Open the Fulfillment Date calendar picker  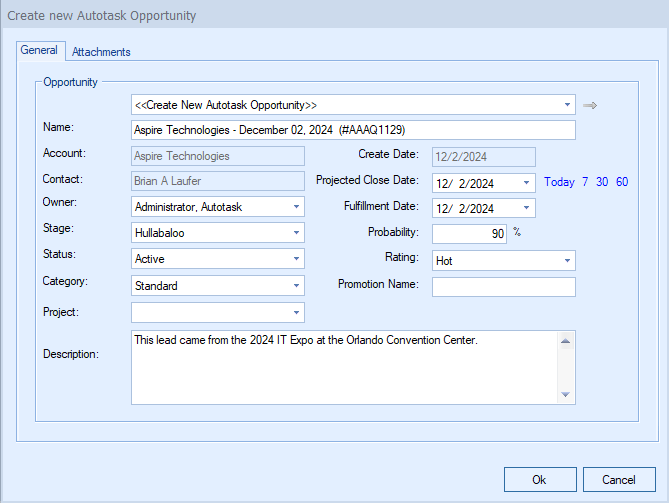(527, 208)
